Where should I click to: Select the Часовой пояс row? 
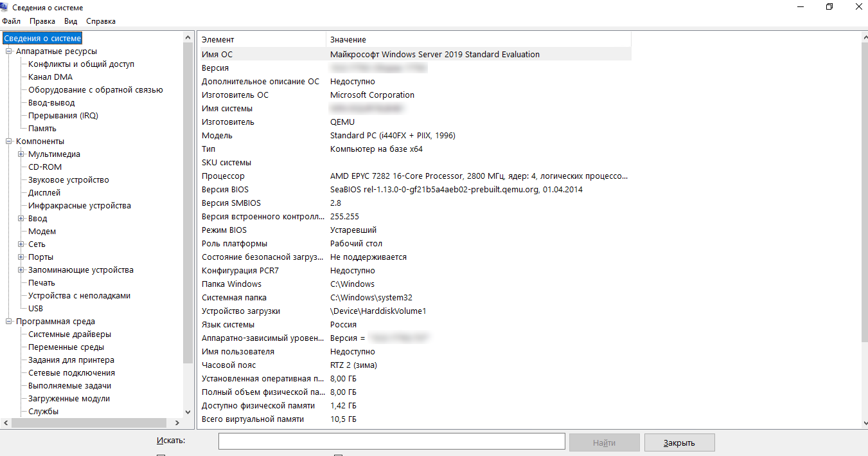[414, 365]
